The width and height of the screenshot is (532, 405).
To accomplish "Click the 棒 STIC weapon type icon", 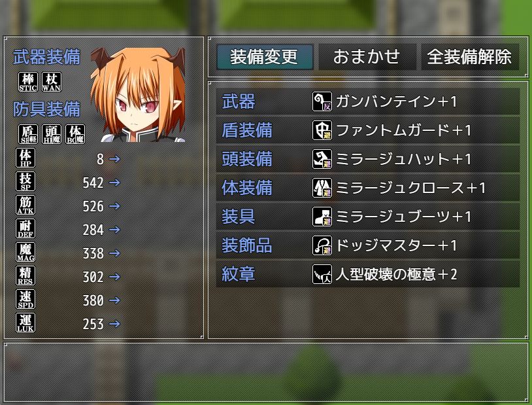I will tap(28, 82).
